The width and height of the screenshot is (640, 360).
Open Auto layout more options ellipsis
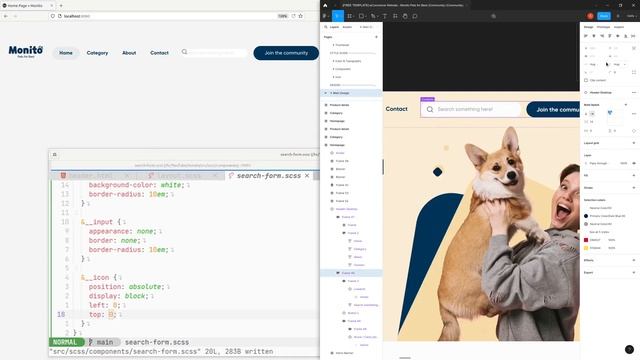click(x=634, y=113)
